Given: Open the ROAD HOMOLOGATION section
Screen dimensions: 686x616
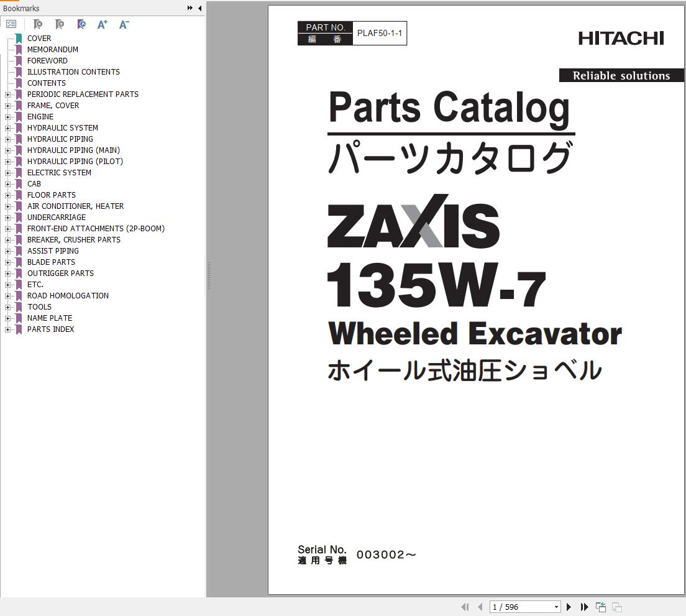Looking at the screenshot, I should tap(68, 295).
